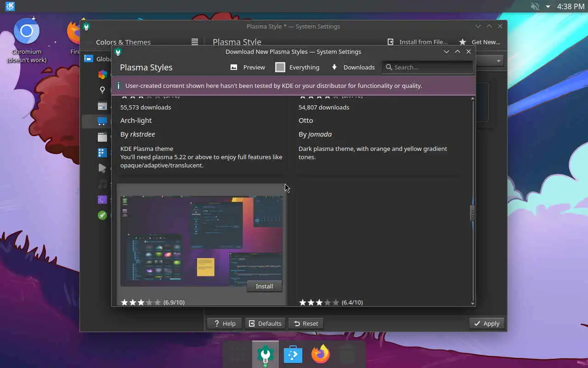This screenshot has height=368, width=588.
Task: Expand the system tray arrow
Action: (548, 6)
